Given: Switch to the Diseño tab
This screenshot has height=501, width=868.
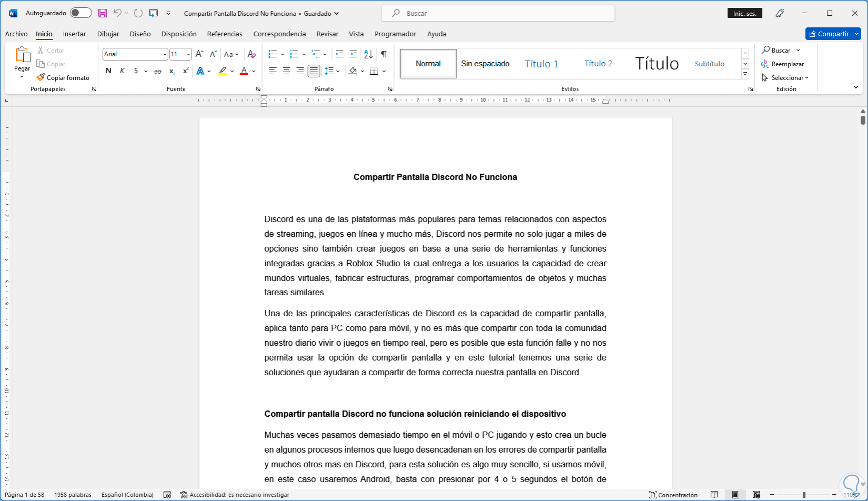Looking at the screenshot, I should pos(140,34).
